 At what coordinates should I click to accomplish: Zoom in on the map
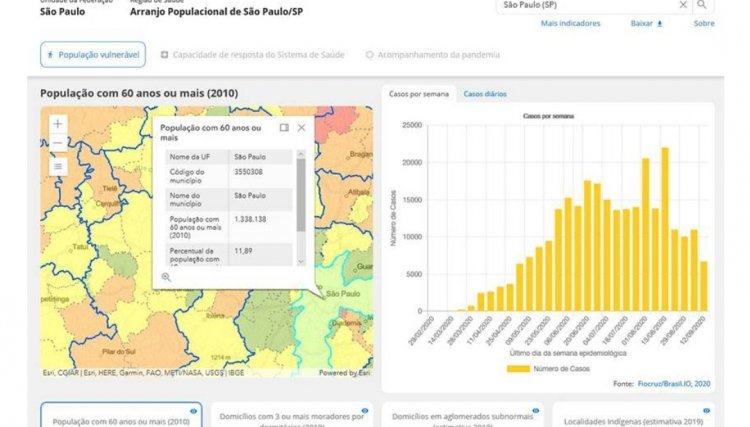pos(58,124)
